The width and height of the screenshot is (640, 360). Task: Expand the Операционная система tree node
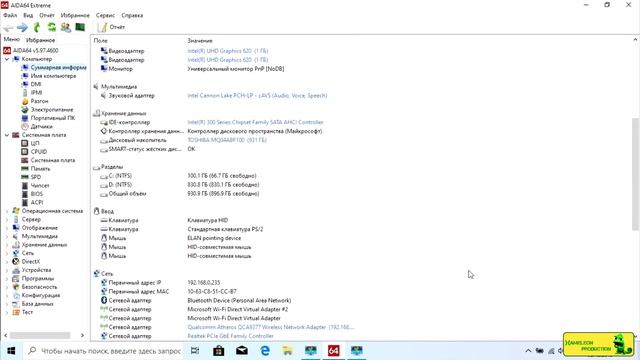[x=7, y=211]
